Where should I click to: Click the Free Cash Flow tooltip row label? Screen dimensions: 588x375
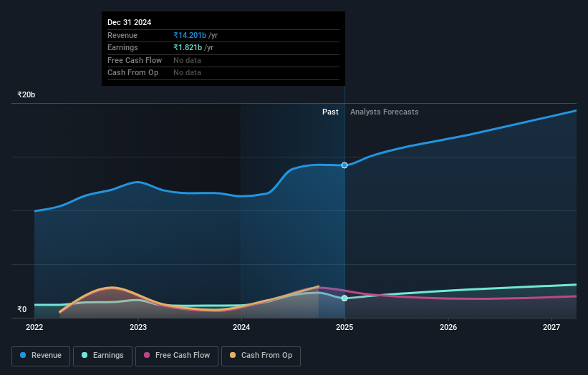pos(135,60)
